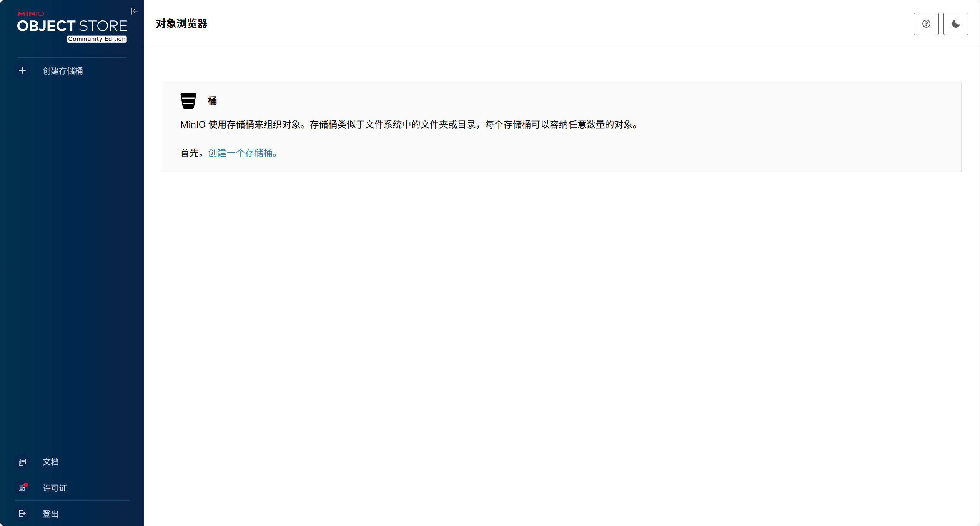Viewport: 980px width, 526px height.
Task: Click the plus icon for creating a bucket
Action: [x=22, y=70]
